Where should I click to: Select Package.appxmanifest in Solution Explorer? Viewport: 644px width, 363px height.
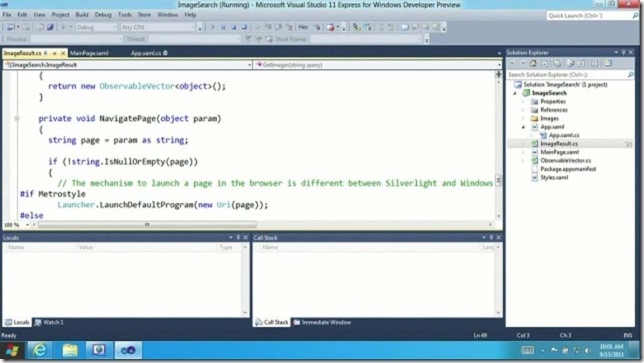pos(568,169)
